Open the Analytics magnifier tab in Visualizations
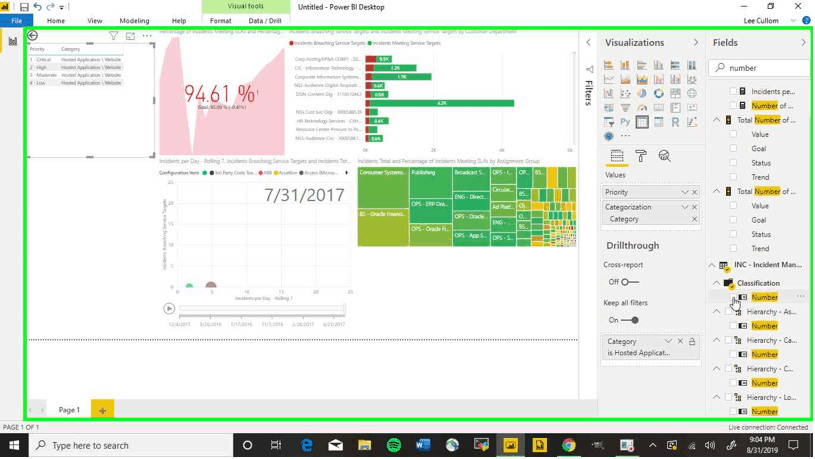815x459 pixels. [664, 156]
